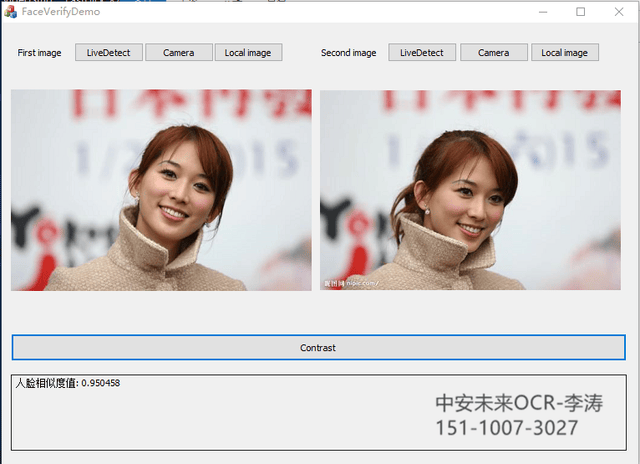Click the Contrast button to compare faces
The height and width of the screenshot is (464, 640).
click(318, 348)
